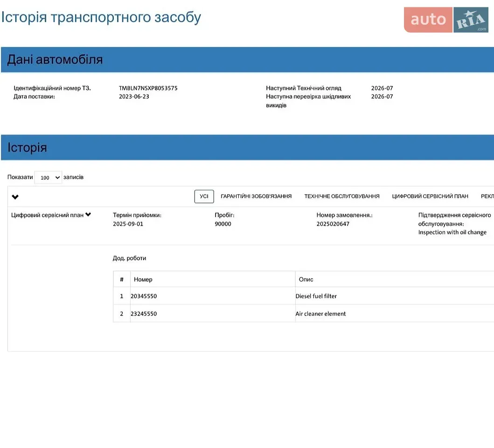Viewport: 494px width, 448px height.
Task: Open the records-per-page dropdown showing 100
Action: click(x=48, y=177)
